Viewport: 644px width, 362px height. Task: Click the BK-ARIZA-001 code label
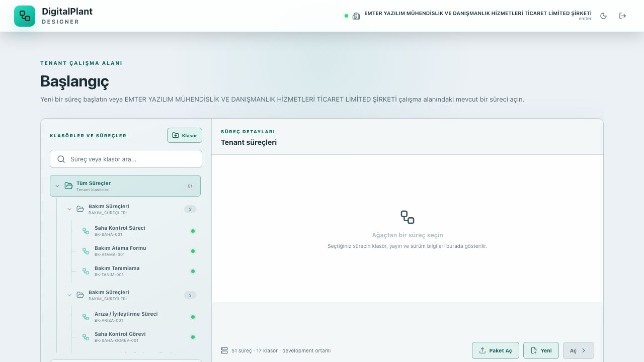[x=109, y=320]
